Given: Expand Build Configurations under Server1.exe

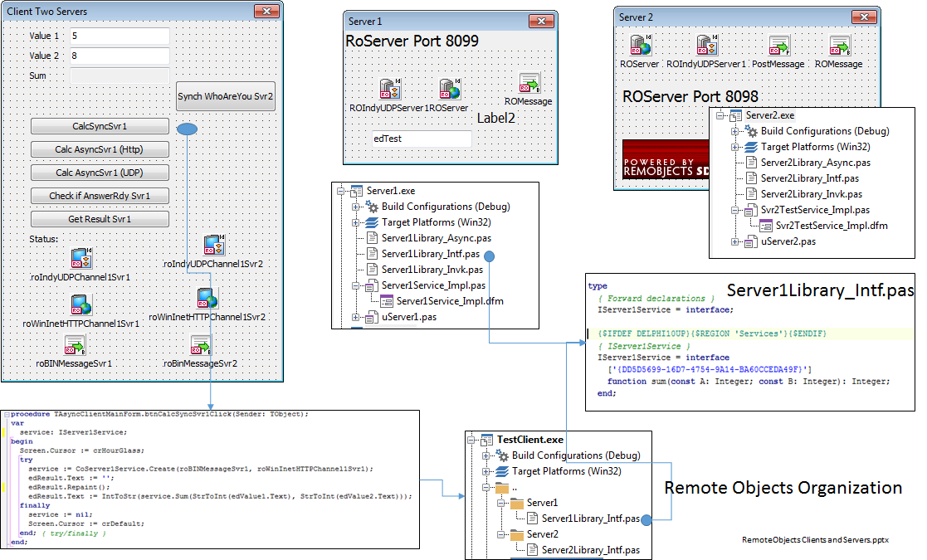Looking at the screenshot, I should tap(356, 207).
